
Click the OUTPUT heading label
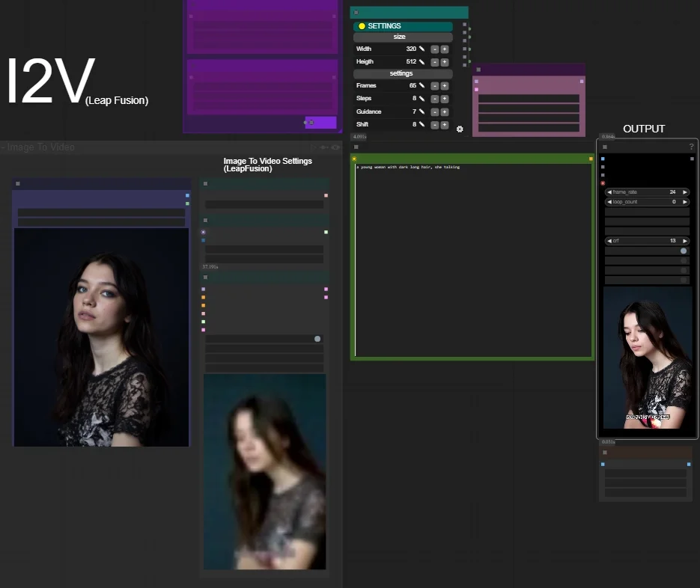coord(644,129)
